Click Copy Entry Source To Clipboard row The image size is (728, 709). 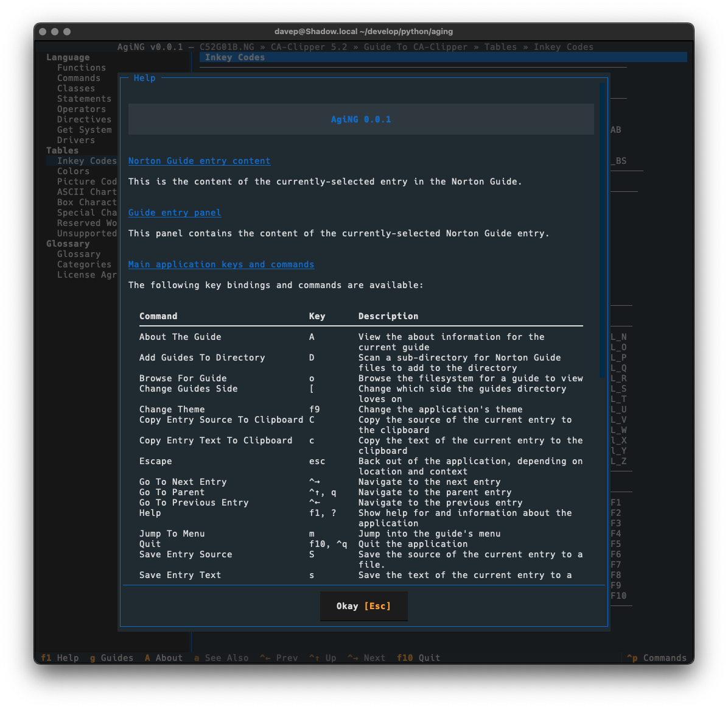(361, 425)
